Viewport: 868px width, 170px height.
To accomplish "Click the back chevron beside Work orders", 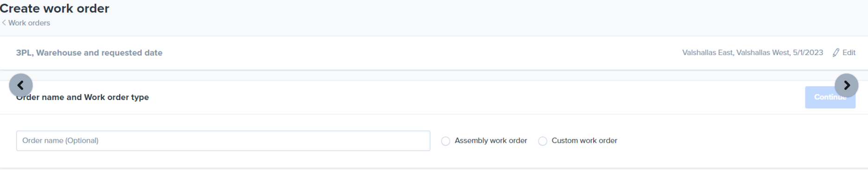I will point(4,23).
